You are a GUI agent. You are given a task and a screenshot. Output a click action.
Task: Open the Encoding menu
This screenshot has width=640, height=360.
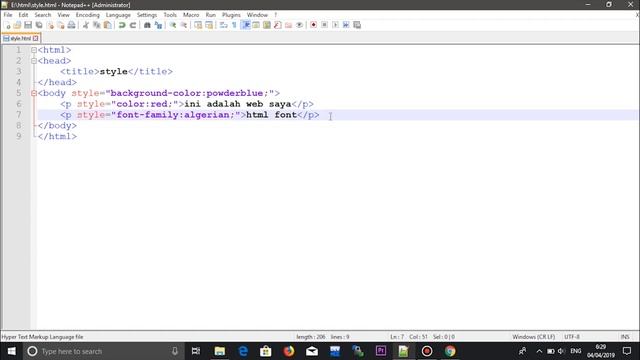pos(87,15)
